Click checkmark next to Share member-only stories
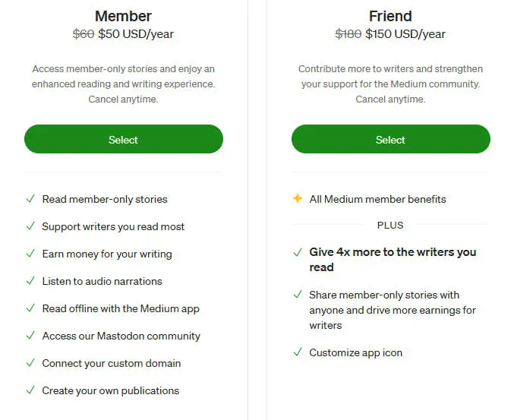This screenshot has width=514, height=420. tap(298, 295)
